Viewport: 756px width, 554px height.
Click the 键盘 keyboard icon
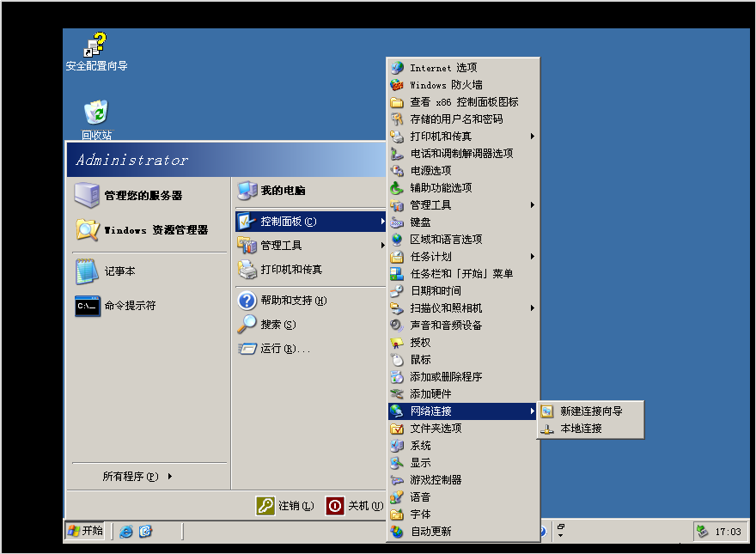[x=397, y=222]
